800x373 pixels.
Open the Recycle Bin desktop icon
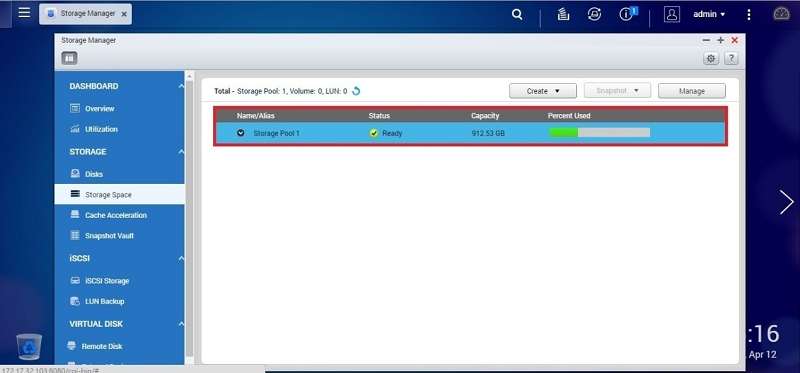[x=29, y=346]
